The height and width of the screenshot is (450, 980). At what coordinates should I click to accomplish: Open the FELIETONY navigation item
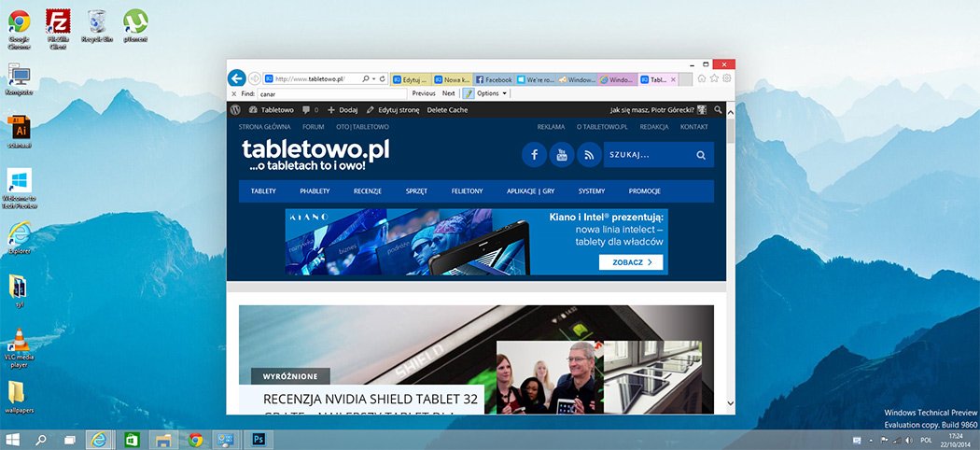tap(467, 191)
